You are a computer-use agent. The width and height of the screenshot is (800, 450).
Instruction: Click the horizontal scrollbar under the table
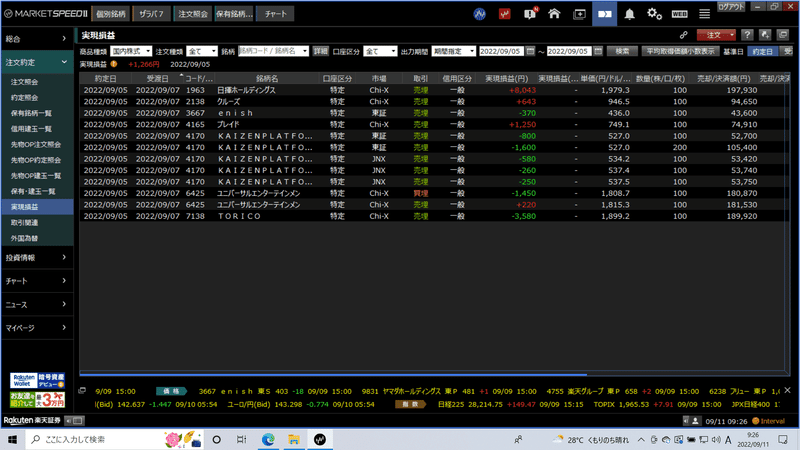click(333, 373)
